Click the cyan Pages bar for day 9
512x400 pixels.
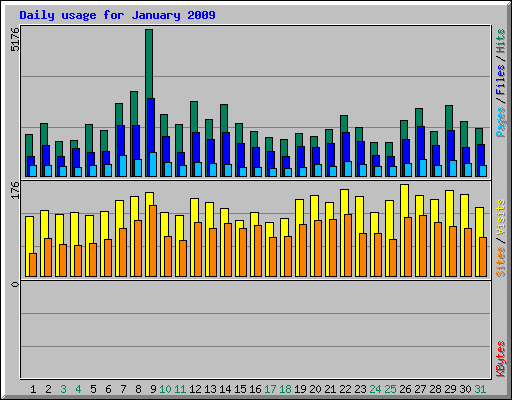153,164
